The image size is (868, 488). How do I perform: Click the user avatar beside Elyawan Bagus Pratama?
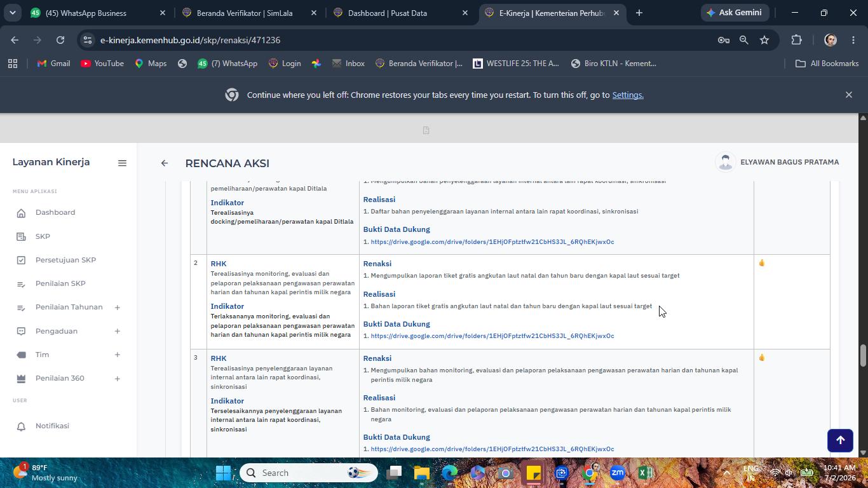click(x=725, y=162)
